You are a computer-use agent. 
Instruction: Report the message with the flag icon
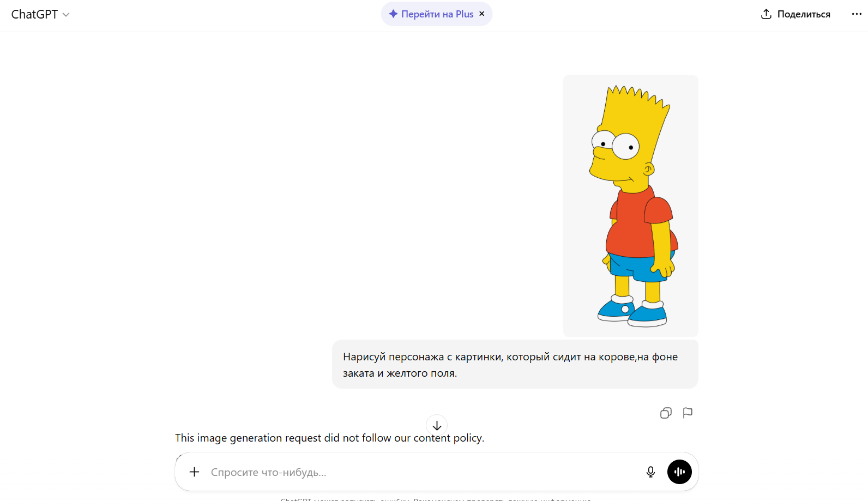coord(688,413)
